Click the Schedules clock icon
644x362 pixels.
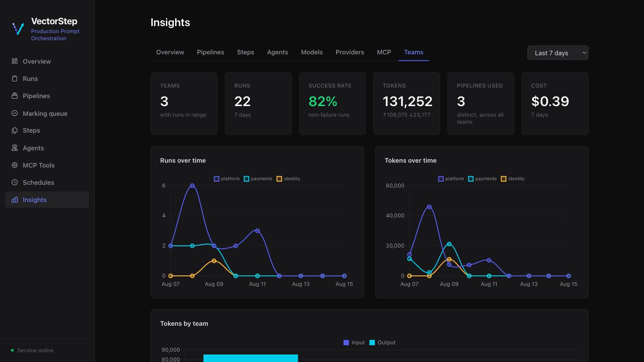[x=15, y=182]
